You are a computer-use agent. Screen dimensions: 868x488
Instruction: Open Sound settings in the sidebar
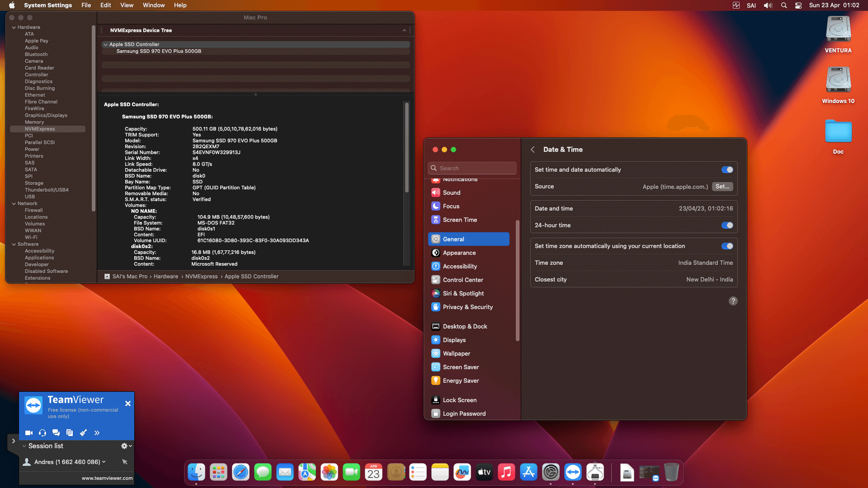[451, 192]
